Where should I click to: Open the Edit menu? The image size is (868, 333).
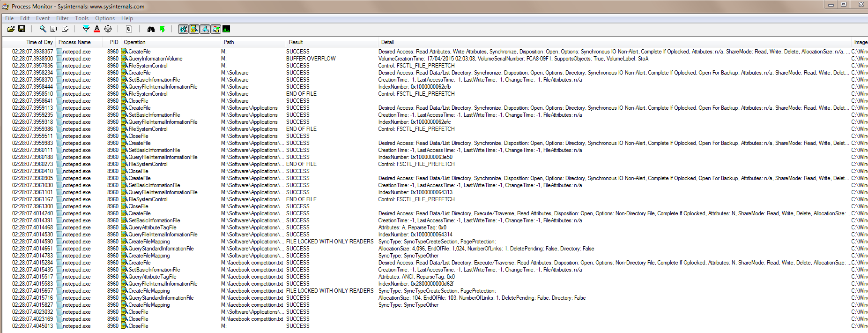(x=25, y=18)
